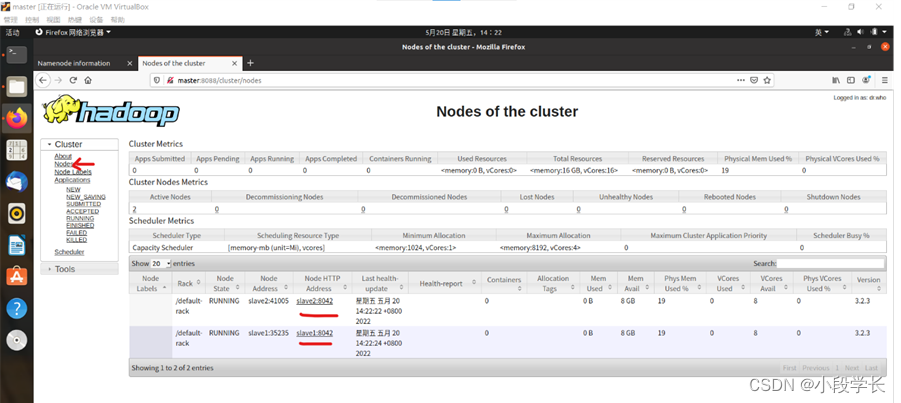
Task: Save the page to Pocket
Action: coord(754,80)
